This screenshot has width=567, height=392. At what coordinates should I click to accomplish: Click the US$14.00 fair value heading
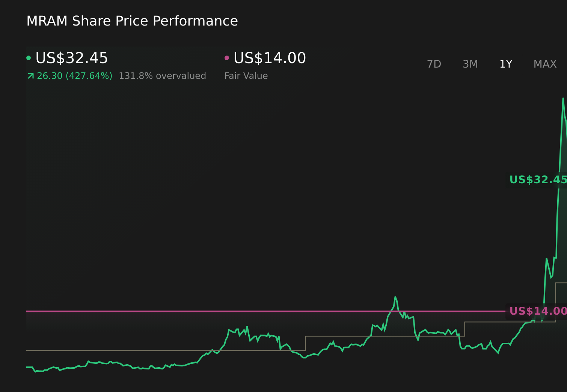pos(270,58)
